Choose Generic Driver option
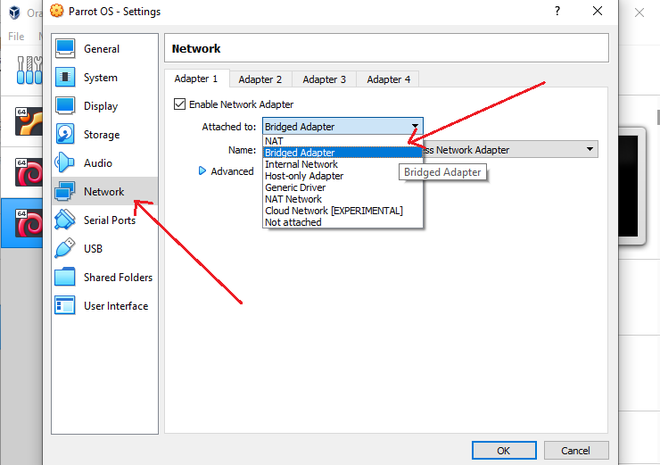The width and height of the screenshot is (660, 465). coord(343,187)
